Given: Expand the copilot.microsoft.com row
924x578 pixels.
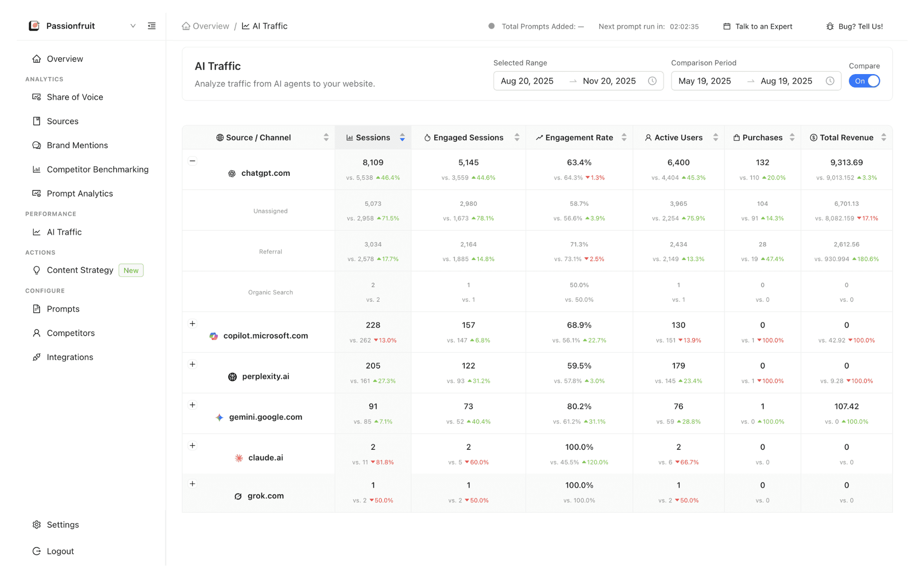Looking at the screenshot, I should [192, 324].
